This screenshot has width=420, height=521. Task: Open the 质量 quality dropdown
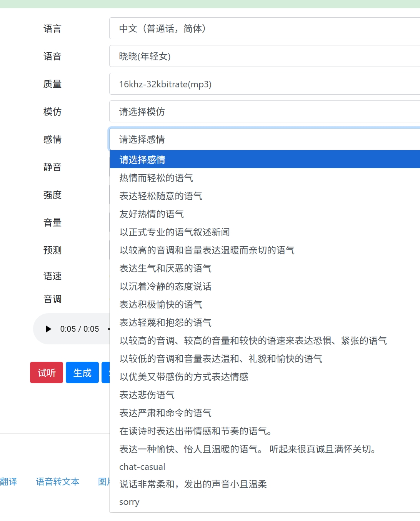coord(265,84)
